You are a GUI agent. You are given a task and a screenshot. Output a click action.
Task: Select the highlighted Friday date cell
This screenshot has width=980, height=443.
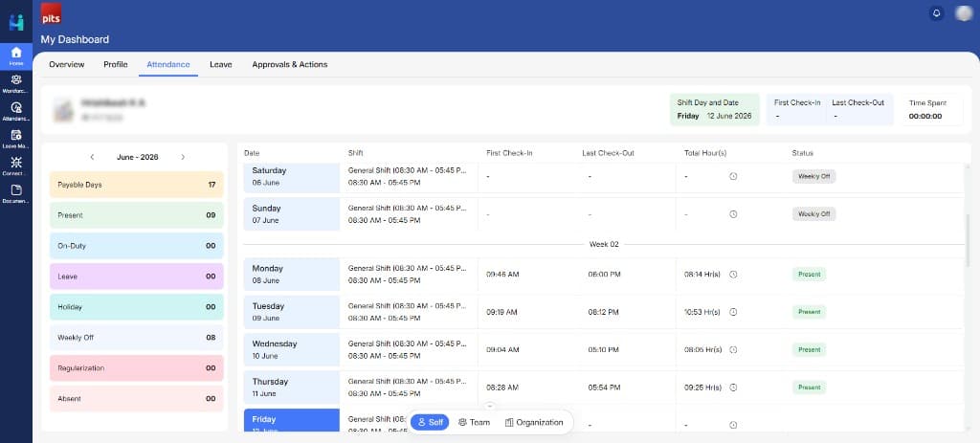coord(292,420)
